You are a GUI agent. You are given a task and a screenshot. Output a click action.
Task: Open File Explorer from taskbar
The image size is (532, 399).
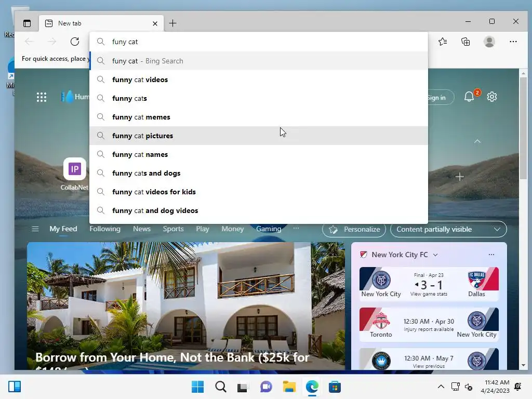pos(289,387)
